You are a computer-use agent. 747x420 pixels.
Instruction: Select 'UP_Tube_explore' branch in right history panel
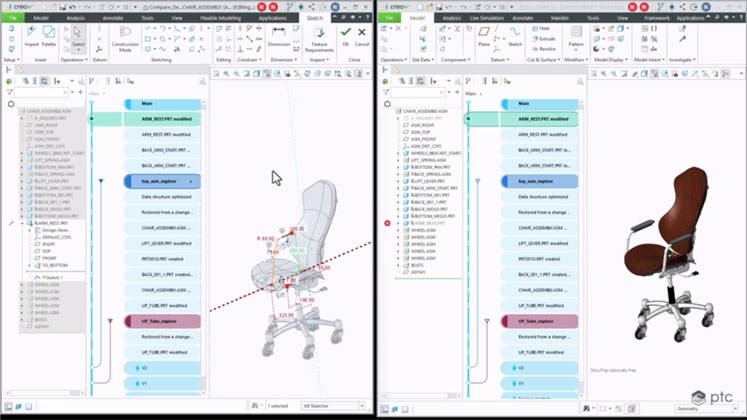539,321
